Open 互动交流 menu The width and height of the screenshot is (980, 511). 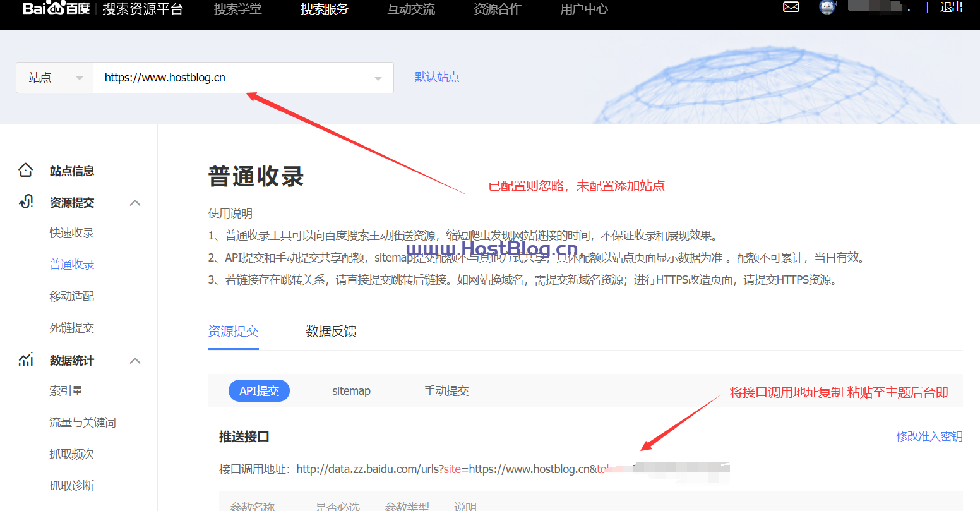coord(411,9)
